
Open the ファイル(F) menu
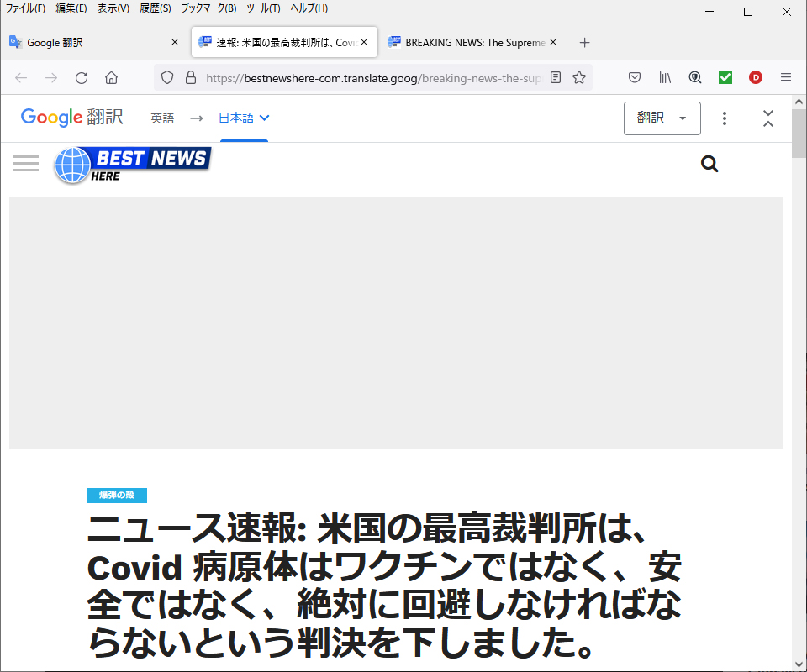(x=25, y=8)
